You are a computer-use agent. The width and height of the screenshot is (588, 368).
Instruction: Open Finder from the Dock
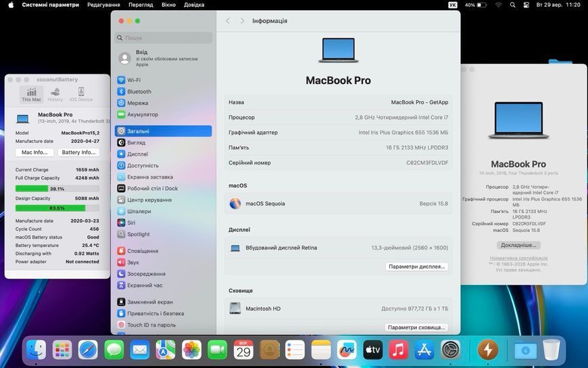pyautogui.click(x=36, y=350)
